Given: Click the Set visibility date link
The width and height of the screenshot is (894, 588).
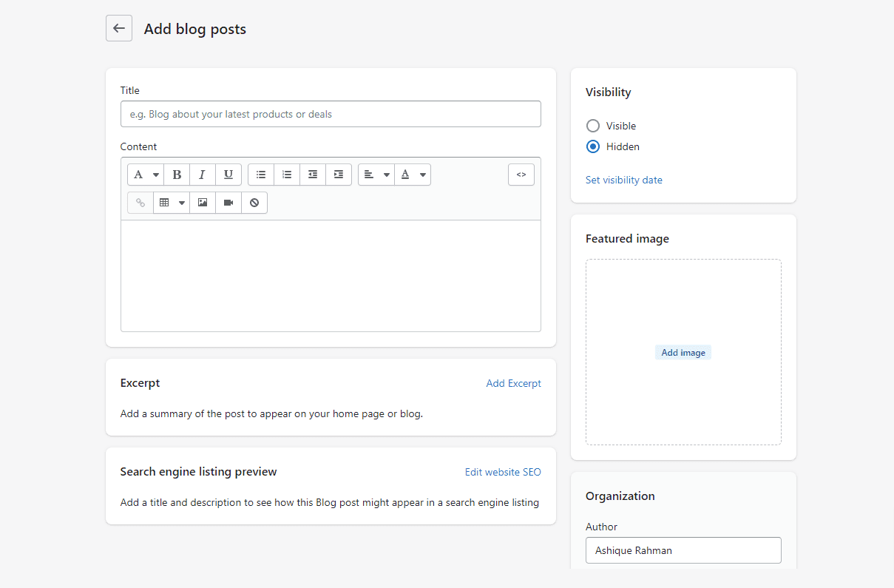Looking at the screenshot, I should [x=623, y=180].
